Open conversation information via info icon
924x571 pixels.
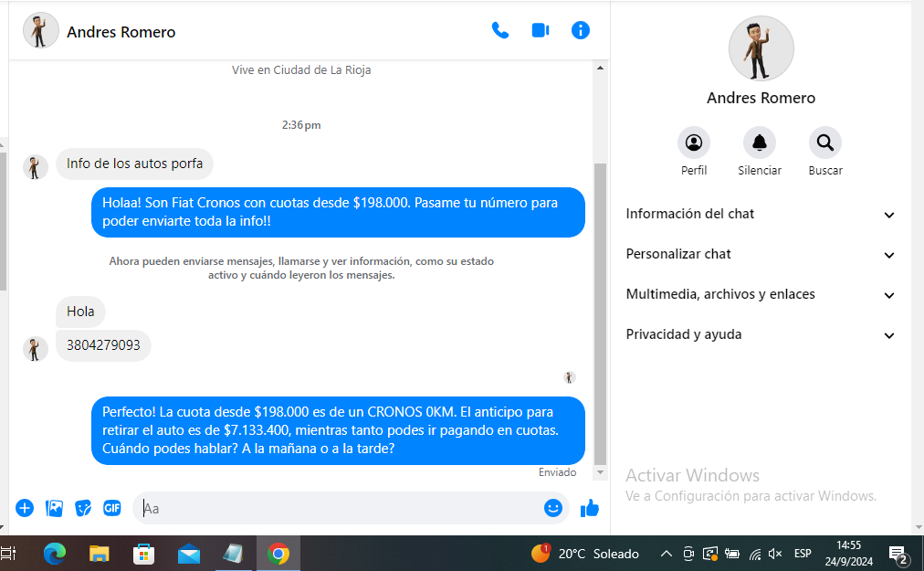coord(581,30)
